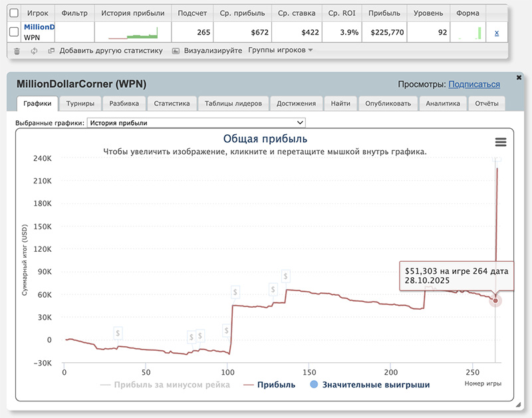Switch to the Турниры tab
Screen dimensions: 532x418
(80, 104)
